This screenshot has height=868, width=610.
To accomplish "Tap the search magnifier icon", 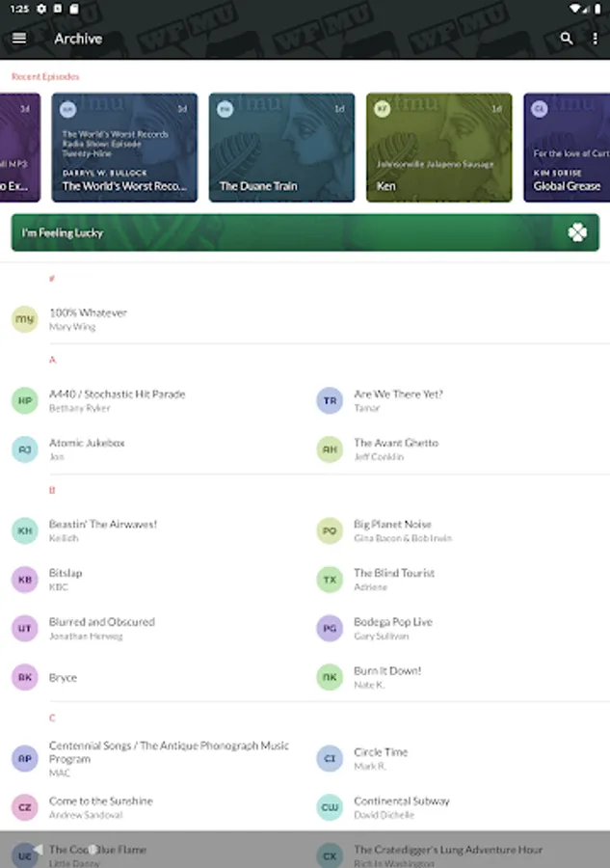I will 567,39.
